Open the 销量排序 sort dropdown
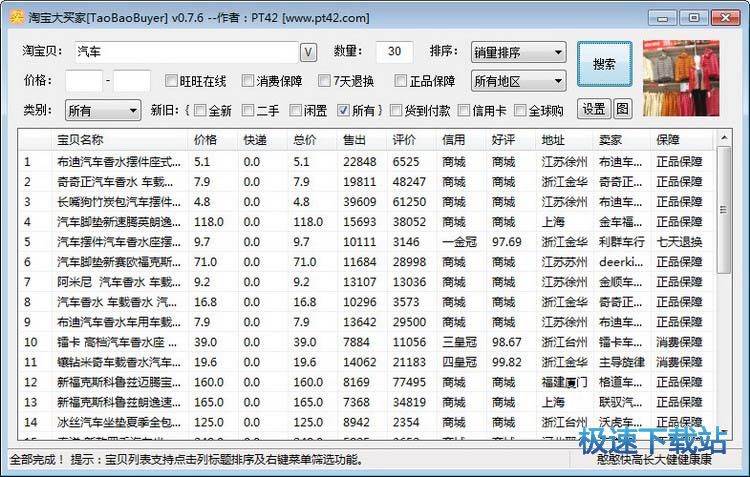Image resolution: width=750 pixels, height=477 pixels. (x=518, y=52)
